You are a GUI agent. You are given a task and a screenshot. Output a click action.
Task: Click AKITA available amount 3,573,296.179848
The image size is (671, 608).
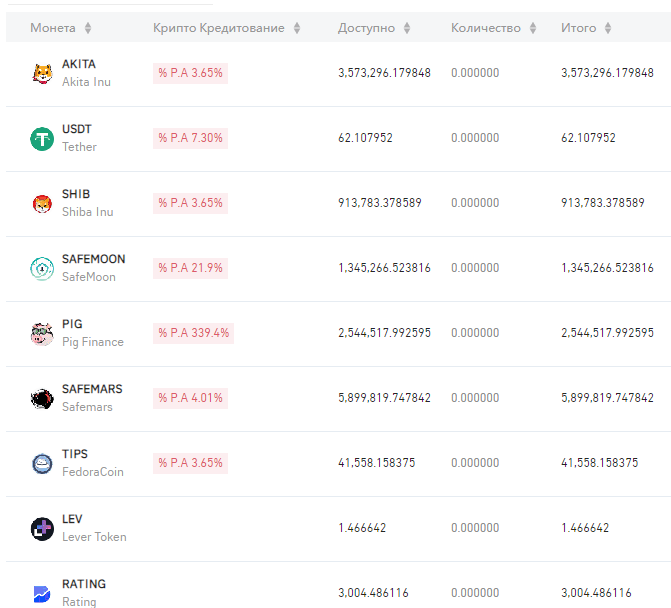click(x=384, y=73)
